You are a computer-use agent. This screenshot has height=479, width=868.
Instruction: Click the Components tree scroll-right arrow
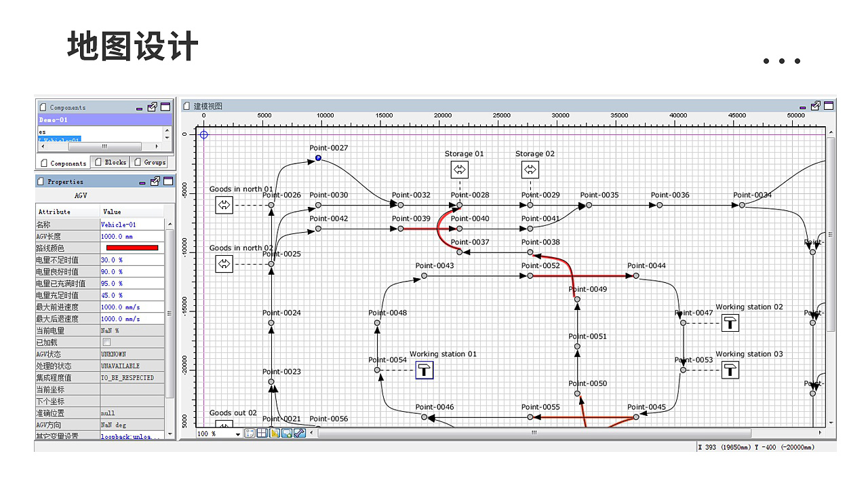(x=158, y=147)
